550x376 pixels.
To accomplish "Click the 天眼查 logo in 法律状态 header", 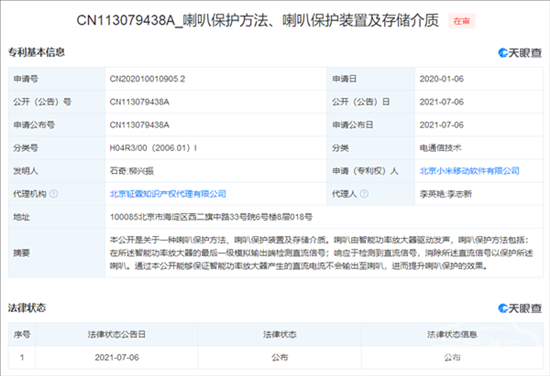I will 520,309.
